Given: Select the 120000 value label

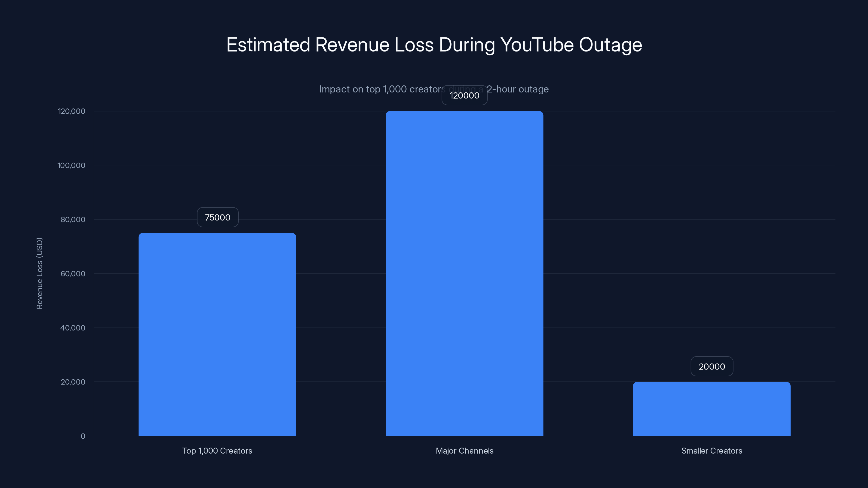Looking at the screenshot, I should pyautogui.click(x=464, y=95).
